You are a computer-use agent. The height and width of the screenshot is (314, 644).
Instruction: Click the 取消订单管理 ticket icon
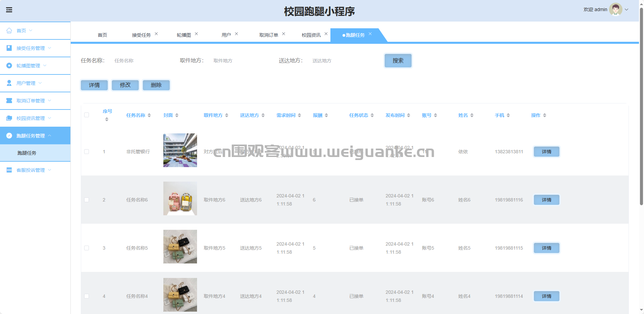[9, 101]
